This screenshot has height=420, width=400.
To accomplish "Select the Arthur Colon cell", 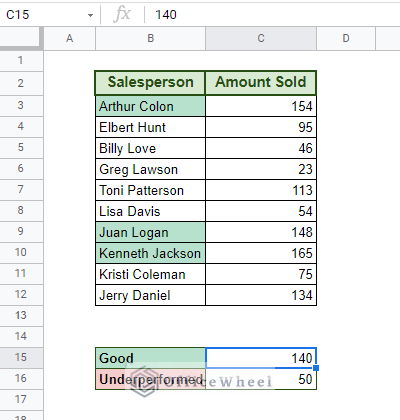I will pyautogui.click(x=150, y=106).
